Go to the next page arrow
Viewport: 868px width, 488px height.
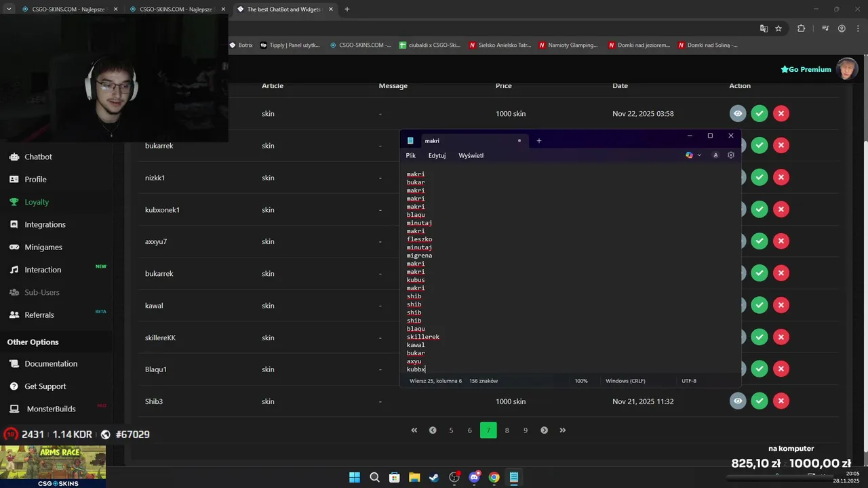[x=544, y=430]
